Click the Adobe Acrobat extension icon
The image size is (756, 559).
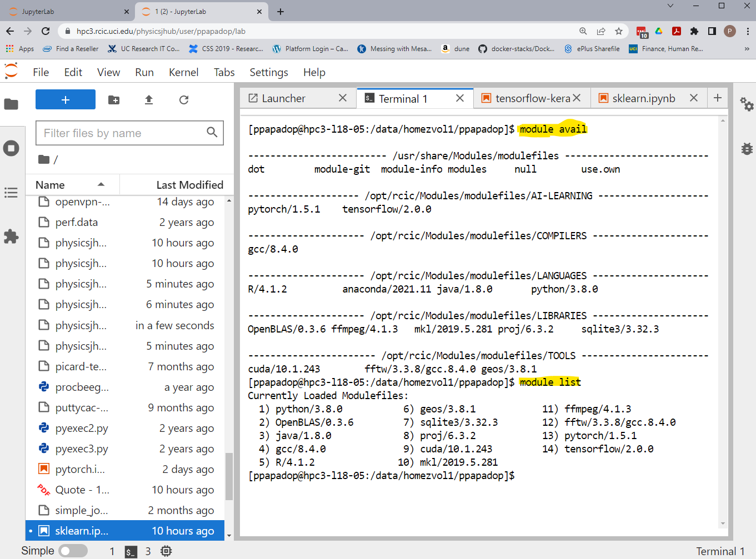(677, 31)
